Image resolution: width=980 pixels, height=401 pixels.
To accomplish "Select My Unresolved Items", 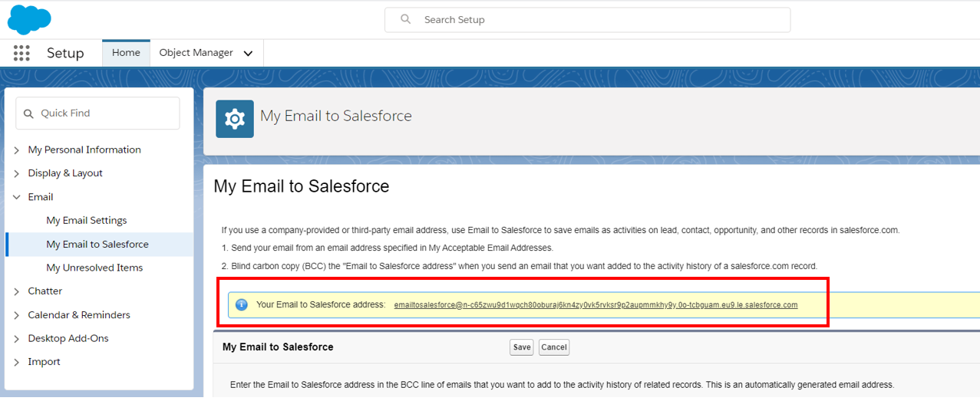I will click(94, 268).
